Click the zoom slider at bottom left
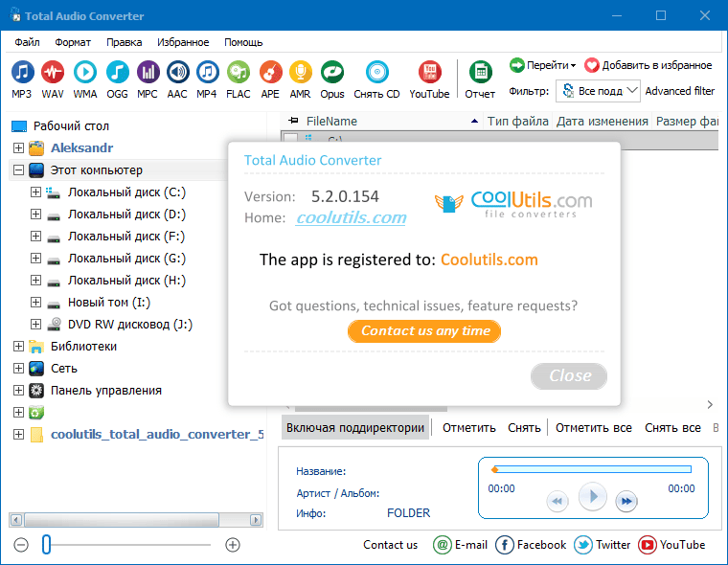Image resolution: width=728 pixels, height=565 pixels. [x=47, y=545]
